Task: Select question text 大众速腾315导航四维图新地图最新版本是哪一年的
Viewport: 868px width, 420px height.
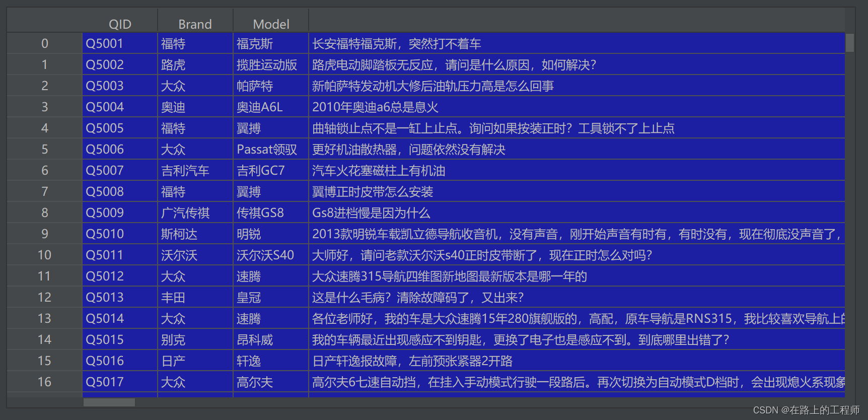Action: (450, 276)
